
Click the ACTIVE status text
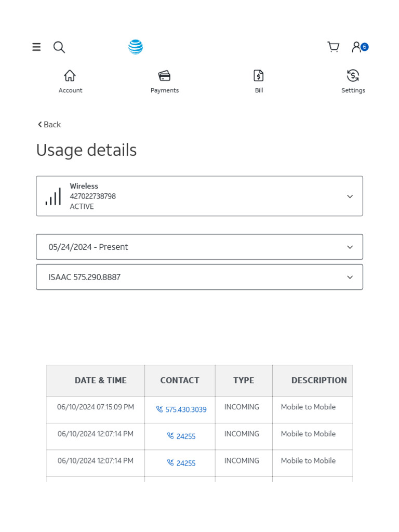point(82,206)
